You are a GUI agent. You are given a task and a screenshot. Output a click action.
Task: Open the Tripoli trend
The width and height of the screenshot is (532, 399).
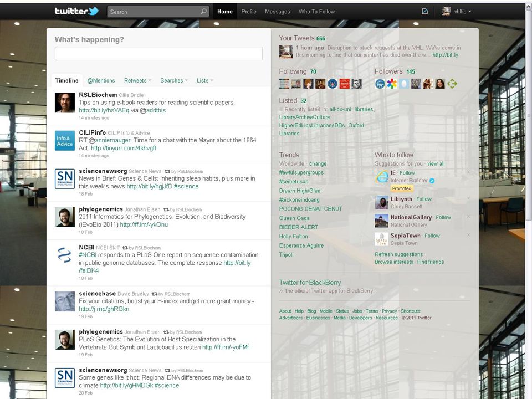(287, 255)
